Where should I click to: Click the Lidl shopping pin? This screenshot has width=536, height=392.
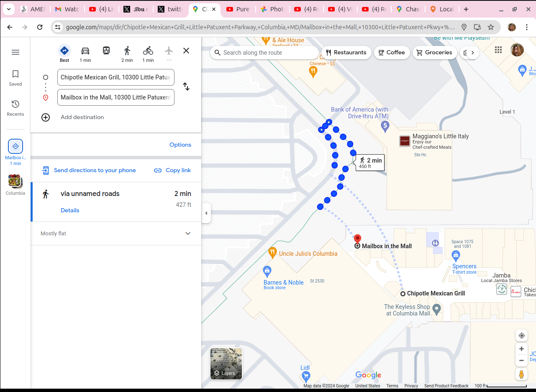(306, 377)
